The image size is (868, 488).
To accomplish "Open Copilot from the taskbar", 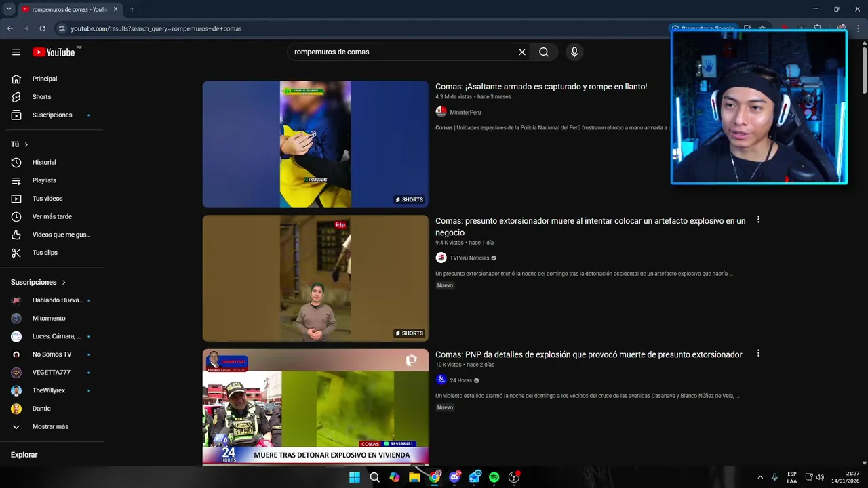I will pos(395,477).
